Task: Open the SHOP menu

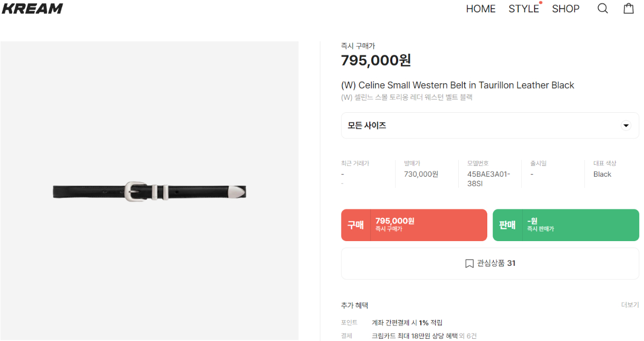Action: (x=566, y=9)
